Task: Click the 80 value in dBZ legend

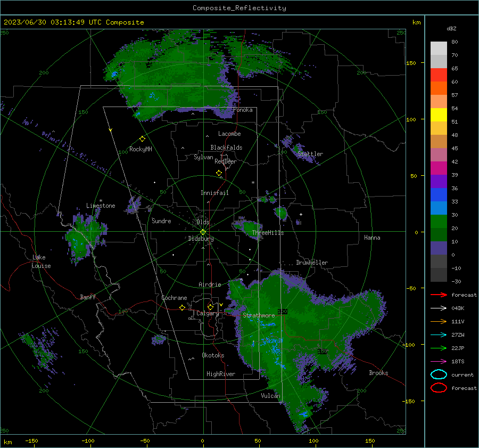Action: click(x=455, y=42)
